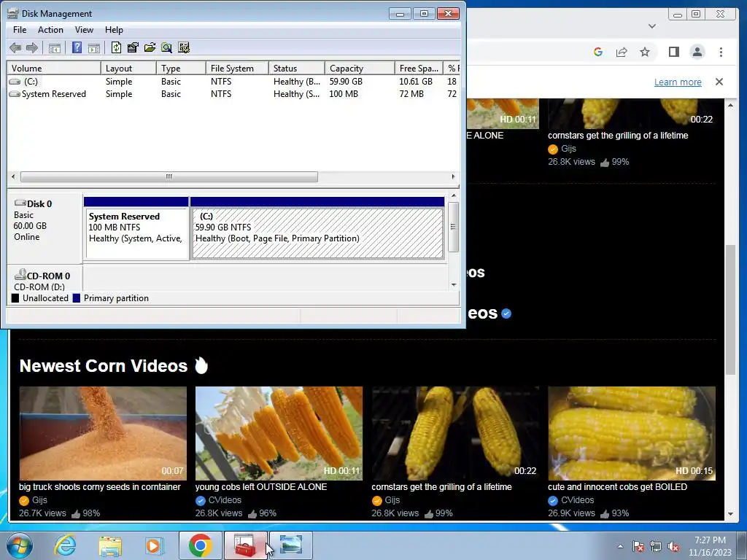The image size is (747, 560).
Task: Click the Capacity column header
Action: coord(360,68)
